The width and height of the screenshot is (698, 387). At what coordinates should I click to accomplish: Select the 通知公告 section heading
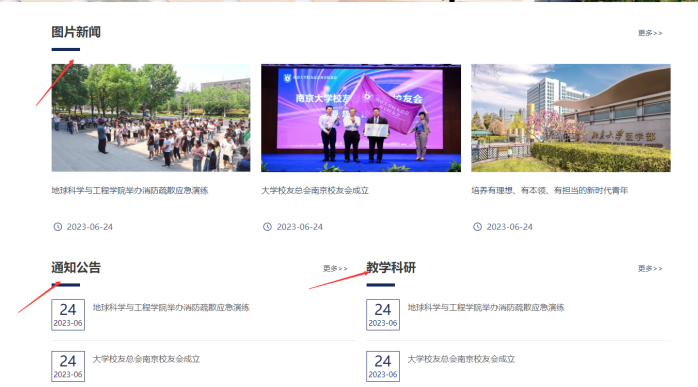[x=76, y=268]
